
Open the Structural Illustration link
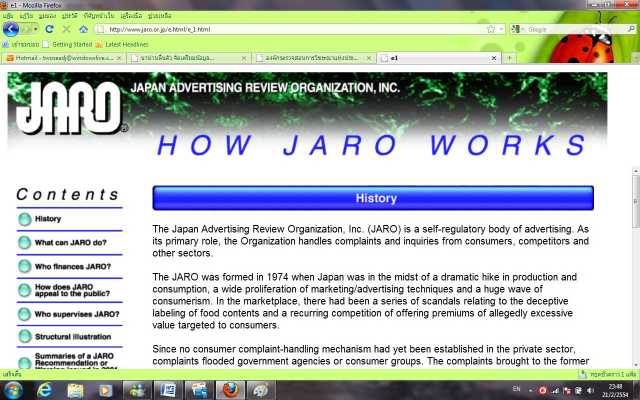pos(73,337)
